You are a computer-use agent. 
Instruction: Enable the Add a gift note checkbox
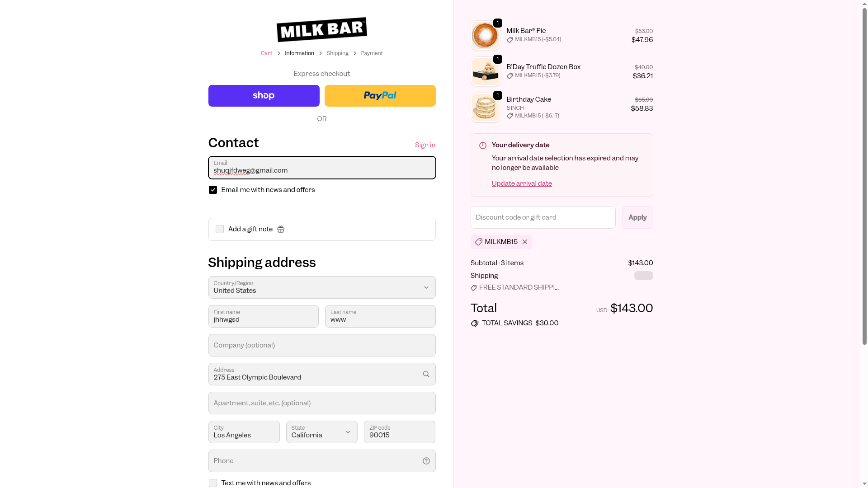point(220,230)
